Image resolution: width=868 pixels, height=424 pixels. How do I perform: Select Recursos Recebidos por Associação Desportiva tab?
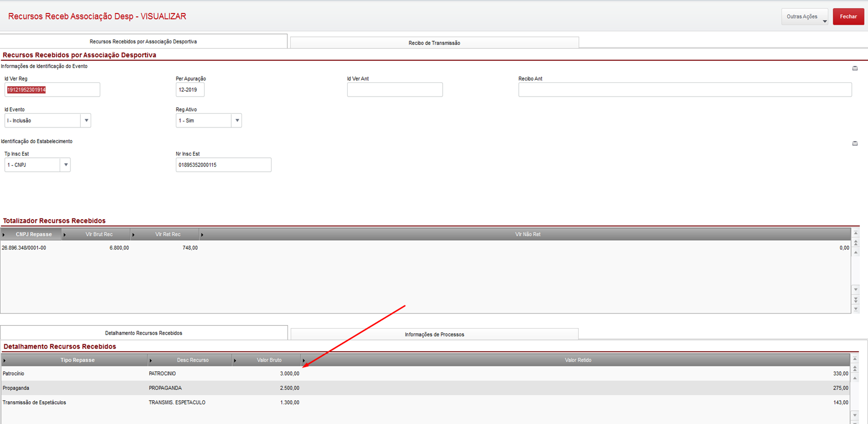point(143,41)
